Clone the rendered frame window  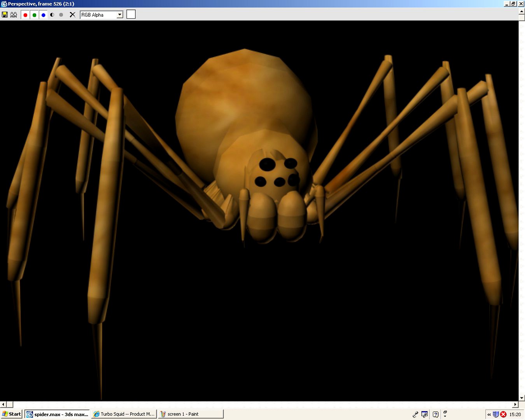(x=14, y=15)
